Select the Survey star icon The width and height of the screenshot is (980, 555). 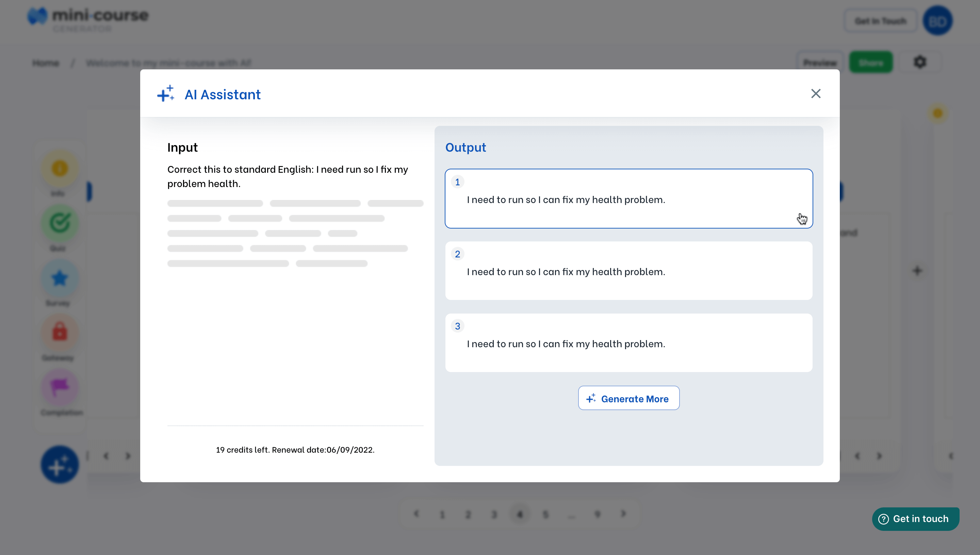click(60, 278)
